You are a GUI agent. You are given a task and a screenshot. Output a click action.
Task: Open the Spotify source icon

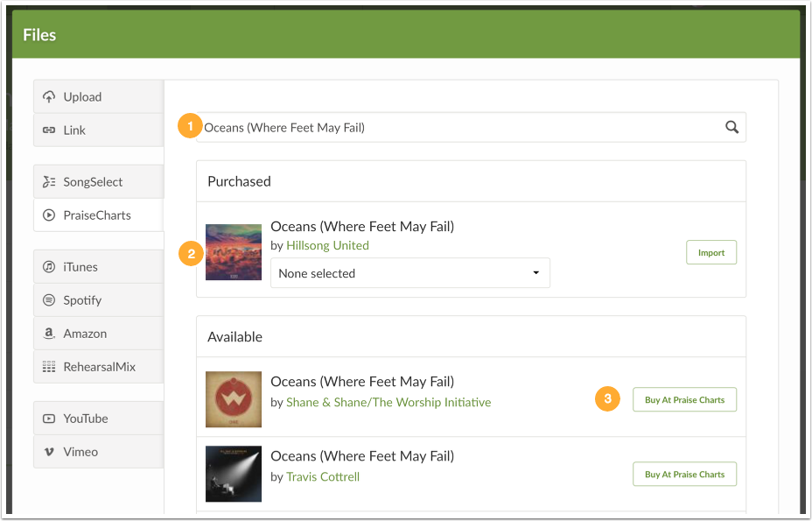click(49, 300)
